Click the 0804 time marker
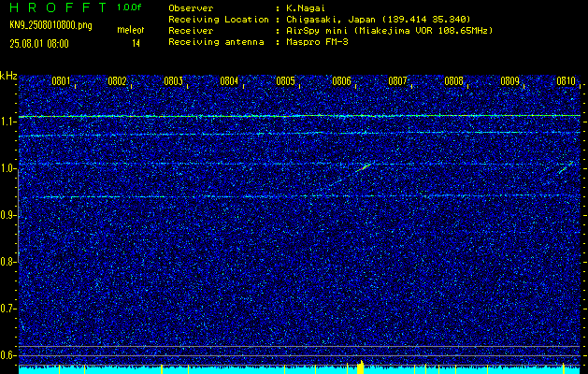The height and width of the screenshot is (374, 588). click(229, 81)
